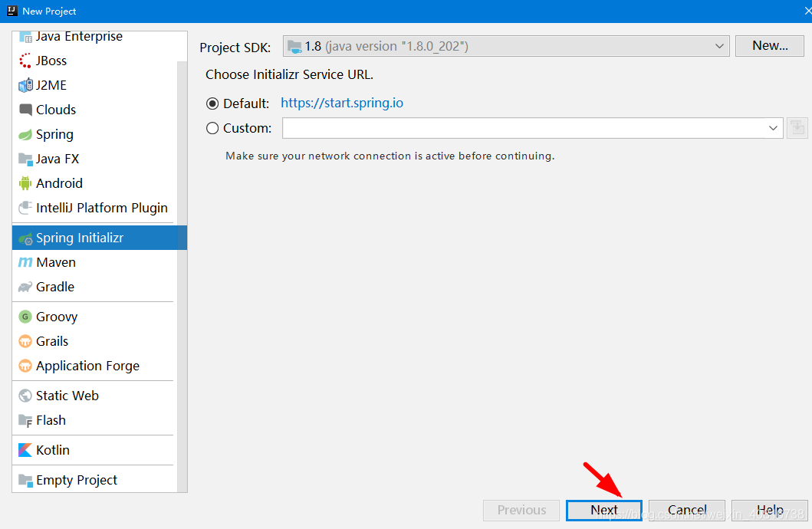Select the Java Enterprise project type icon

25,37
